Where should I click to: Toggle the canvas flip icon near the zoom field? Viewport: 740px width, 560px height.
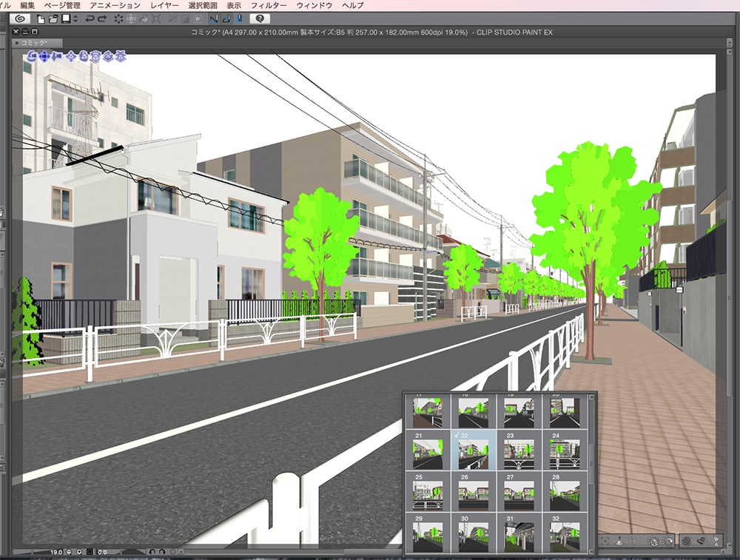89,551
